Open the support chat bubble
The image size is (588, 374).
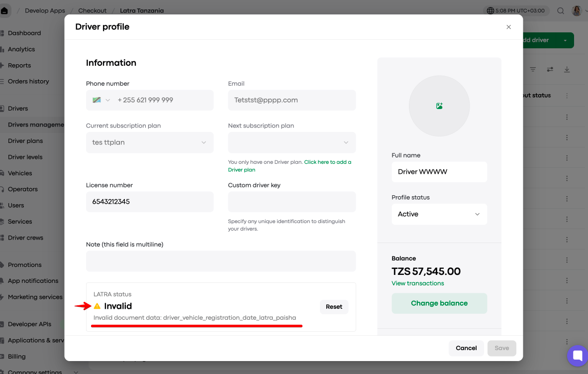578,355
